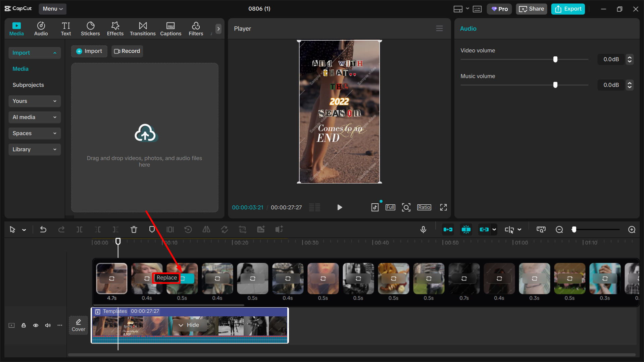Screen dimensions: 644x362
Task: Toggle visibility of the templates track
Action: click(36, 325)
